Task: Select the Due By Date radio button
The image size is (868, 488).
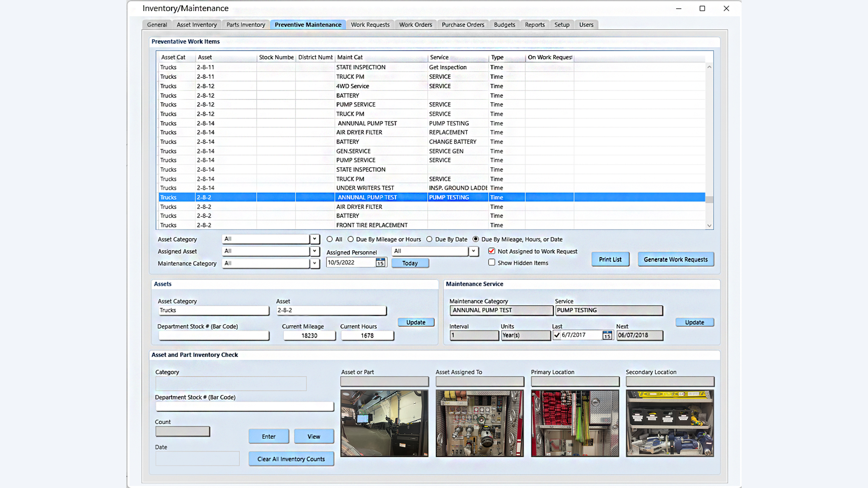Action: coord(429,239)
